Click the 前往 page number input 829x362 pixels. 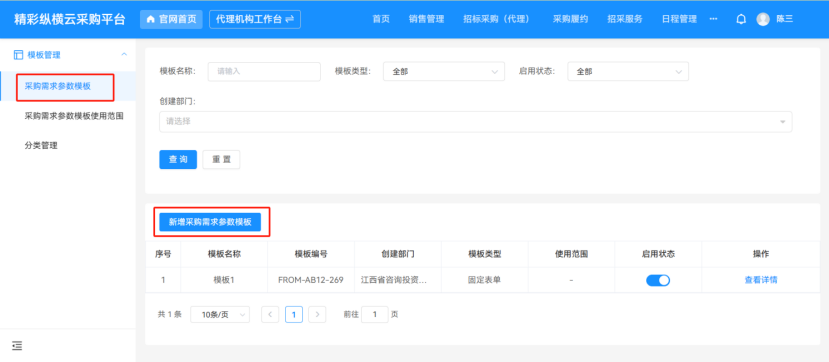coord(375,314)
